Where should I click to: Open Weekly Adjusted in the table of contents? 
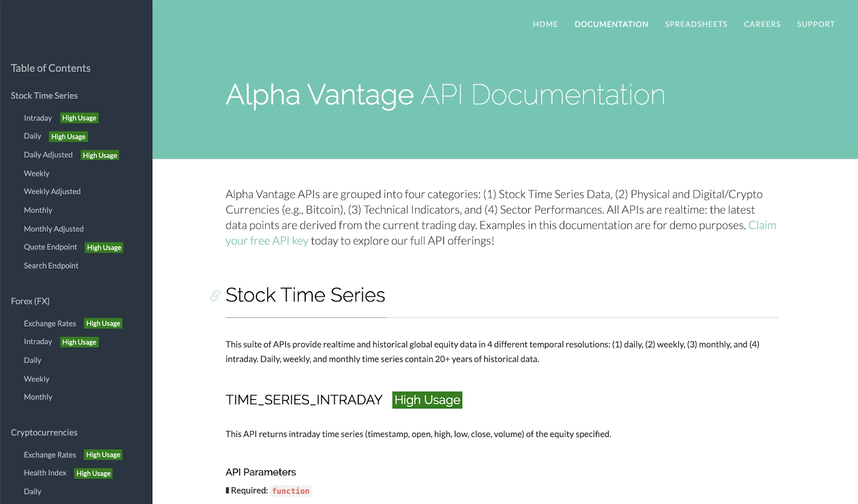pyautogui.click(x=52, y=191)
